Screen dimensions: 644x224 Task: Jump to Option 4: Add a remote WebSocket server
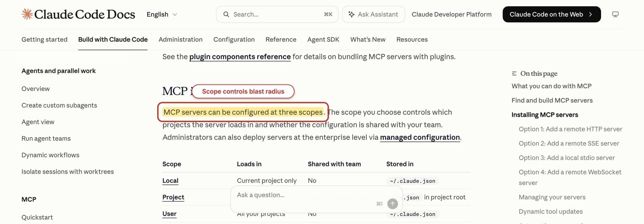[570, 177]
